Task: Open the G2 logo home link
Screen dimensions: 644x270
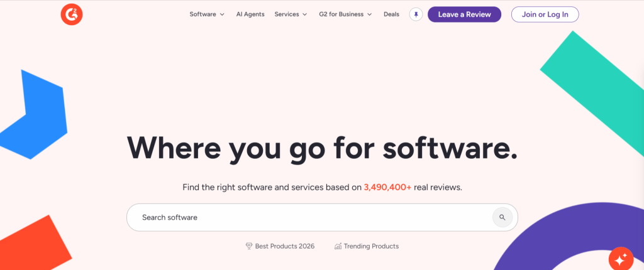Action: (x=72, y=14)
